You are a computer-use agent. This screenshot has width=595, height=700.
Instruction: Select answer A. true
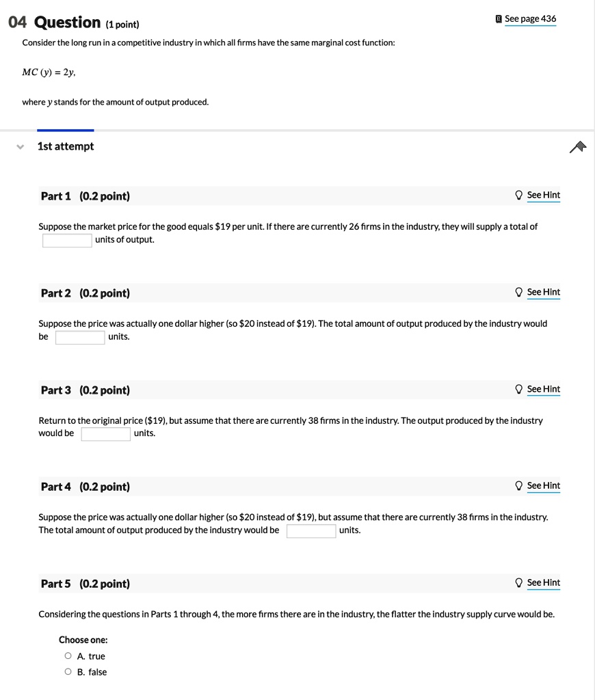(x=68, y=656)
